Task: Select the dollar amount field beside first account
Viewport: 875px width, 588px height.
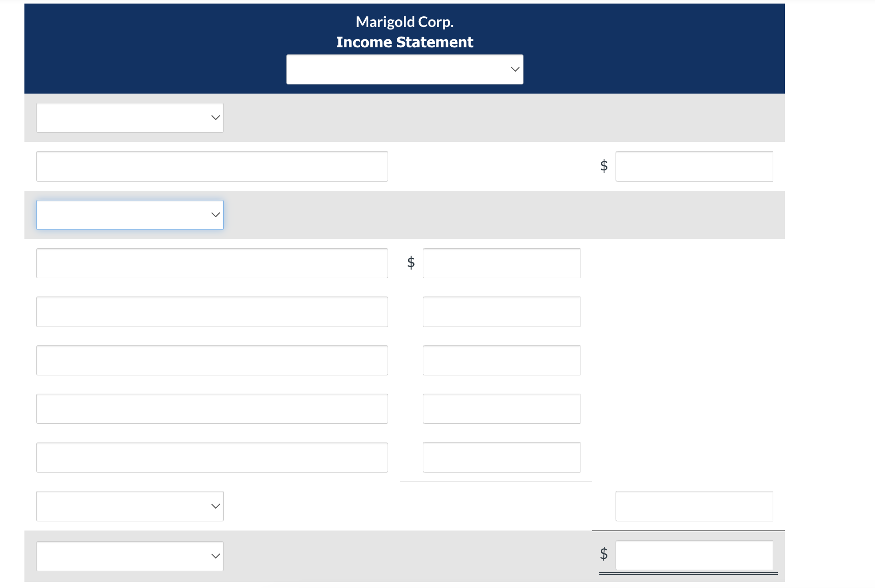Action: pyautogui.click(x=694, y=166)
